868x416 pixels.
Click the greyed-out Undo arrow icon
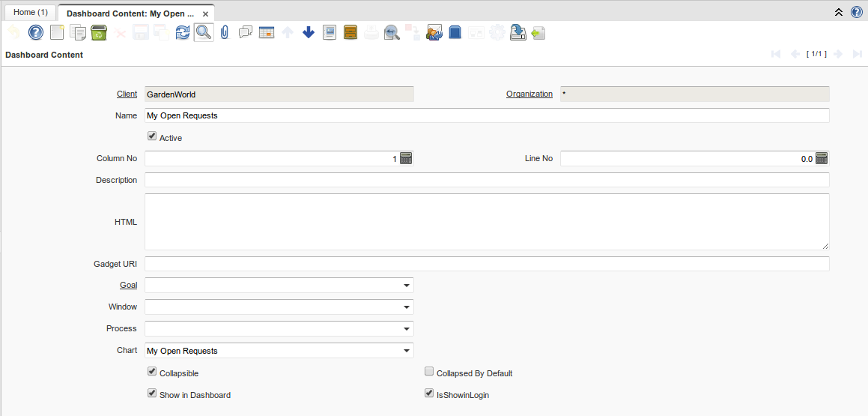(x=15, y=33)
